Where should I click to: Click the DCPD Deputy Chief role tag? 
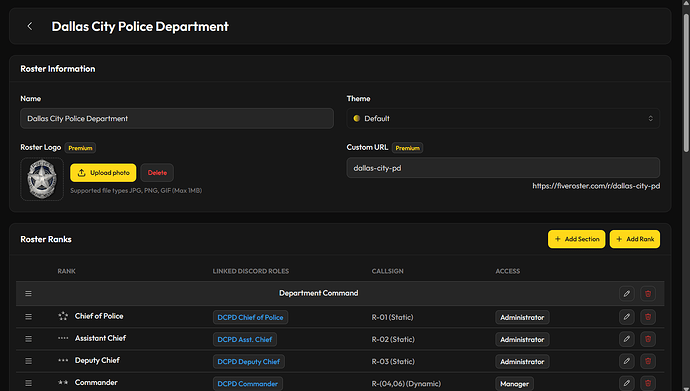(x=249, y=362)
